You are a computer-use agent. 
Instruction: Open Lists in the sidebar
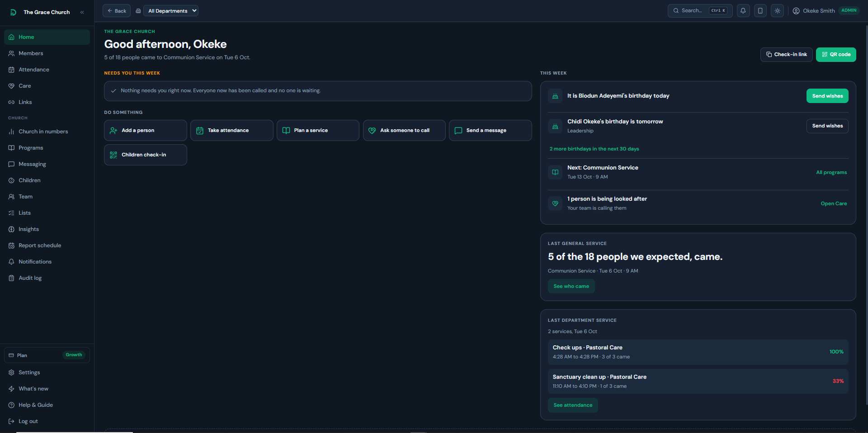(x=47, y=213)
